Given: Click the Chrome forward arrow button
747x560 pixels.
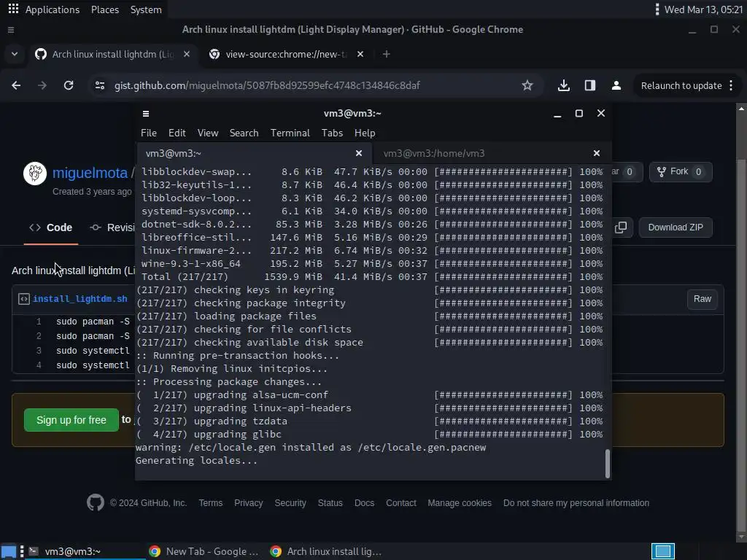Looking at the screenshot, I should (42, 86).
